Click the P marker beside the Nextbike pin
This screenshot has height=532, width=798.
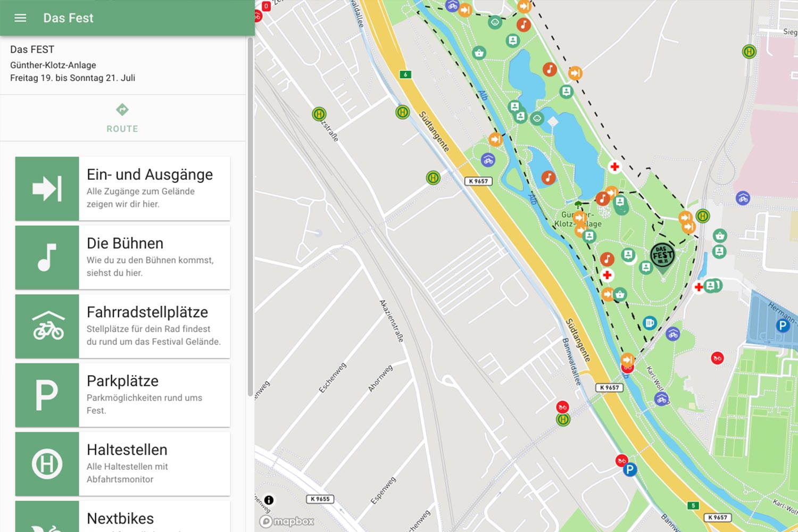[x=630, y=470]
